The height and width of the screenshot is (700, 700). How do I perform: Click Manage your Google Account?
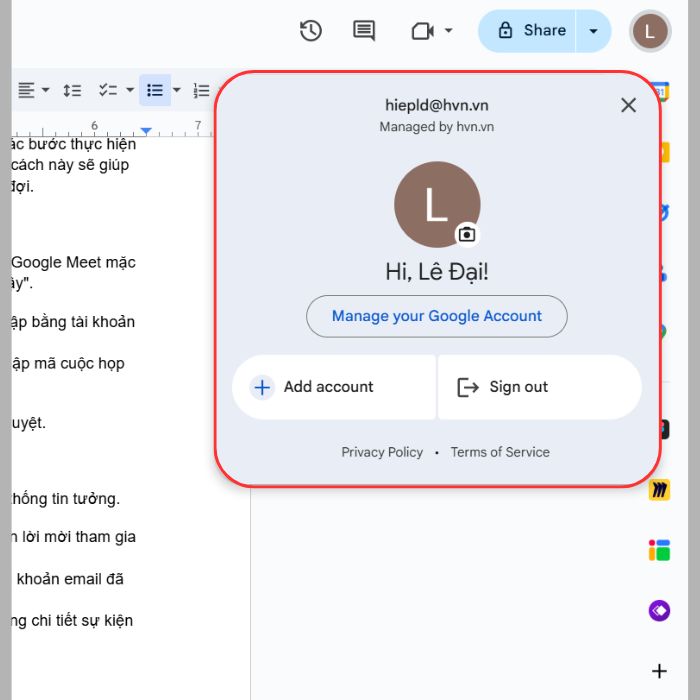[x=437, y=316]
